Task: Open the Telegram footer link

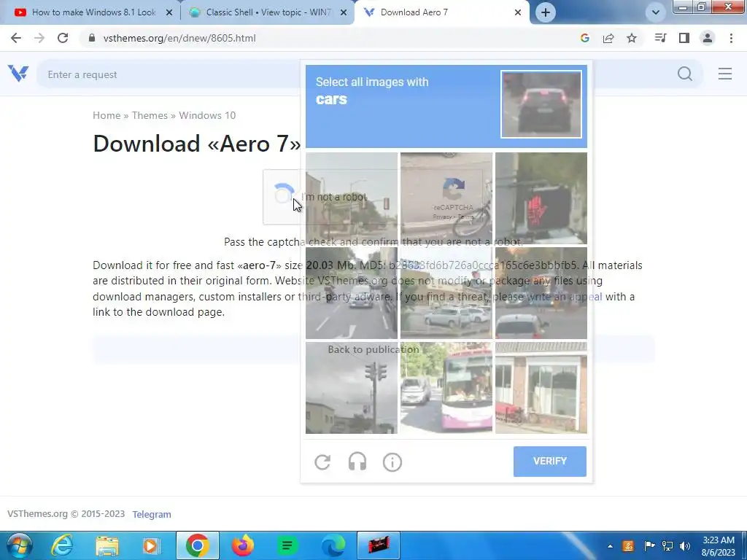Action: pyautogui.click(x=152, y=514)
